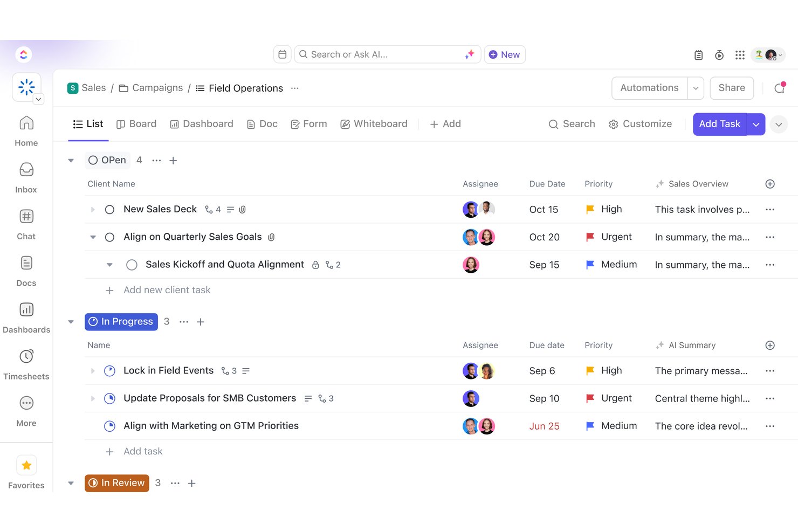Expand New Sales Deck subtasks
The image size is (798, 532).
coord(93,210)
